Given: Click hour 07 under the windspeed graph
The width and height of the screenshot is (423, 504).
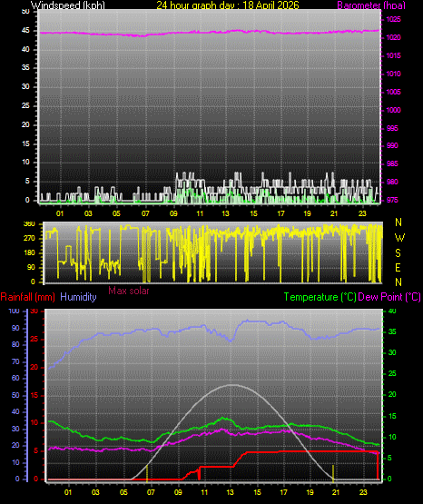Looking at the screenshot, I should tap(145, 213).
